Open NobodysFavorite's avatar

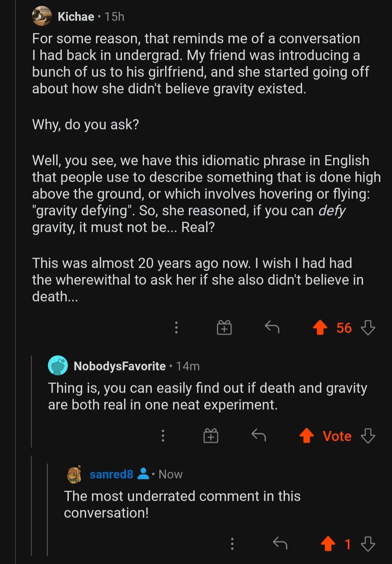58,365
